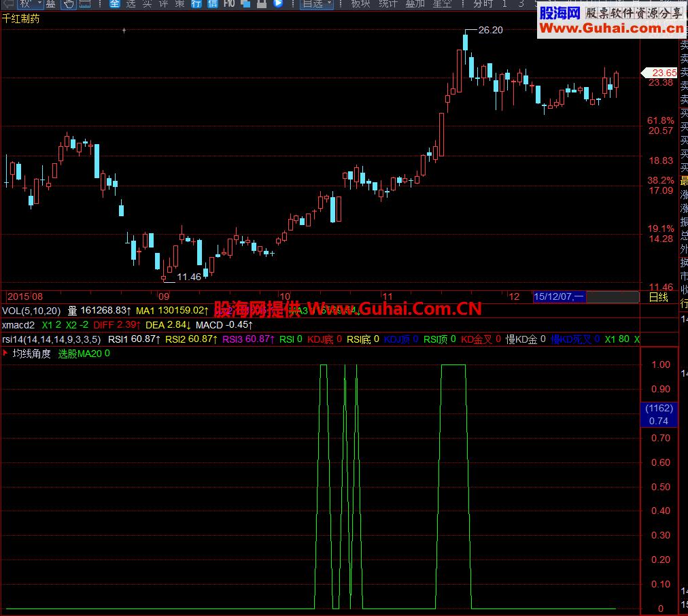Click the blue 全 toolbar icon
The height and width of the screenshot is (616, 688).
coord(114,4)
